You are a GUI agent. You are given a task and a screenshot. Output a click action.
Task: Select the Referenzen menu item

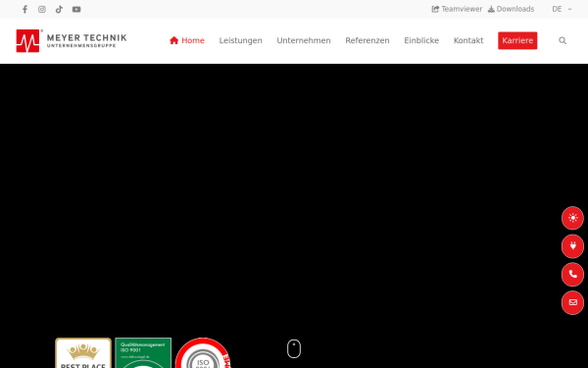click(x=367, y=40)
